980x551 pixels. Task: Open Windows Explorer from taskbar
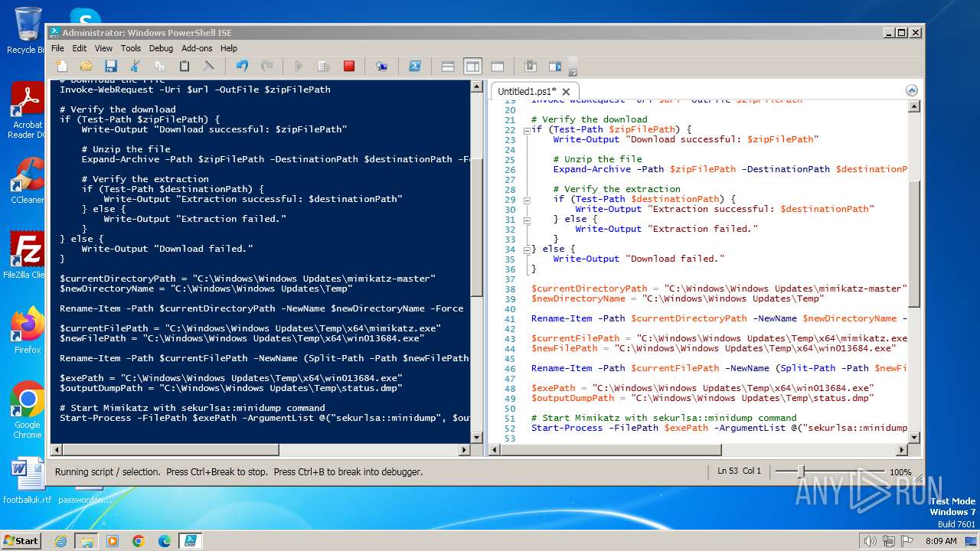tap(87, 541)
